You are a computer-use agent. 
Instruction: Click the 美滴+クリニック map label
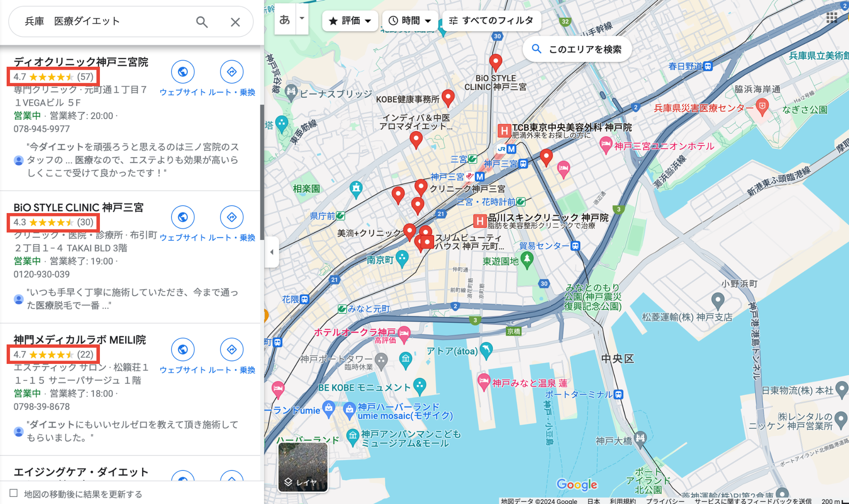click(x=369, y=233)
